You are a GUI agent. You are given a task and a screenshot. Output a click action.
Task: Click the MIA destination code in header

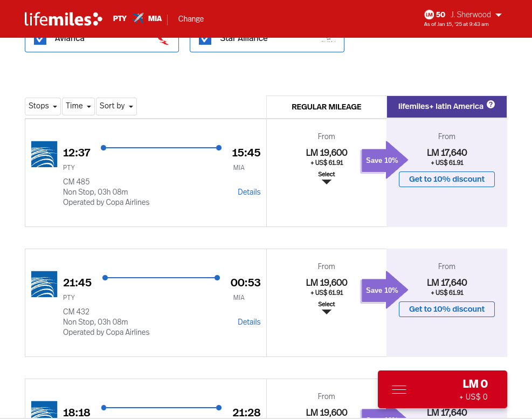point(155,18)
